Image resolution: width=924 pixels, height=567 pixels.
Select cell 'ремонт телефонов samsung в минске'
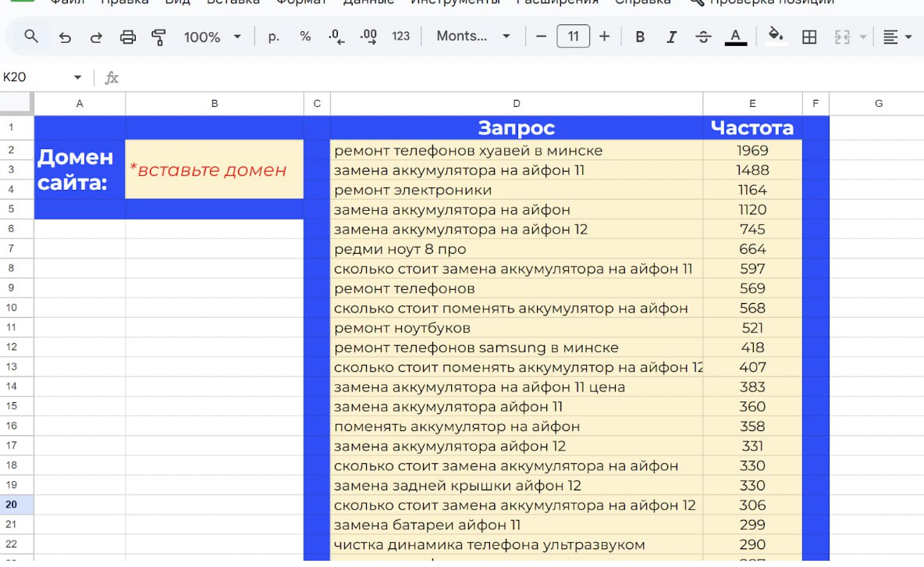point(516,348)
